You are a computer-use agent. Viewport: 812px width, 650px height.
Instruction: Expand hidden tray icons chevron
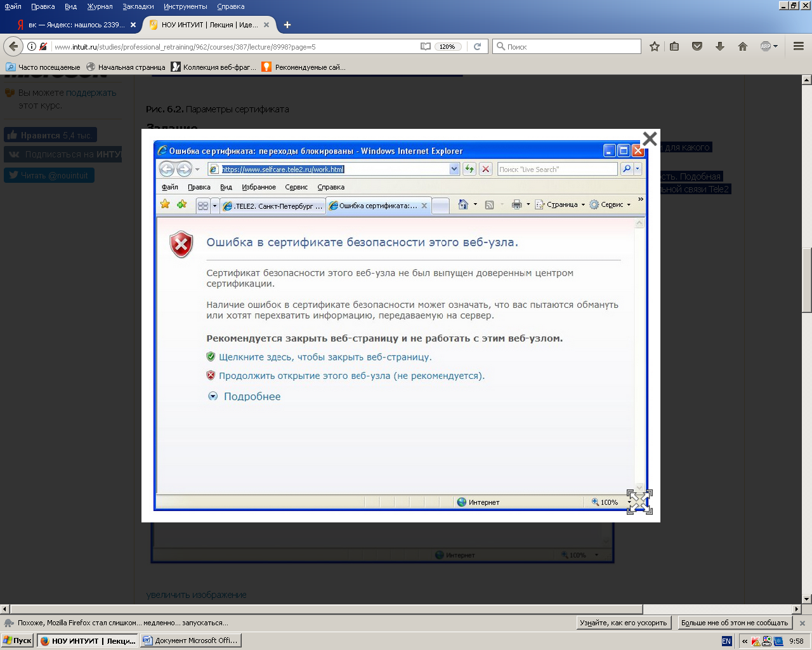(x=745, y=641)
